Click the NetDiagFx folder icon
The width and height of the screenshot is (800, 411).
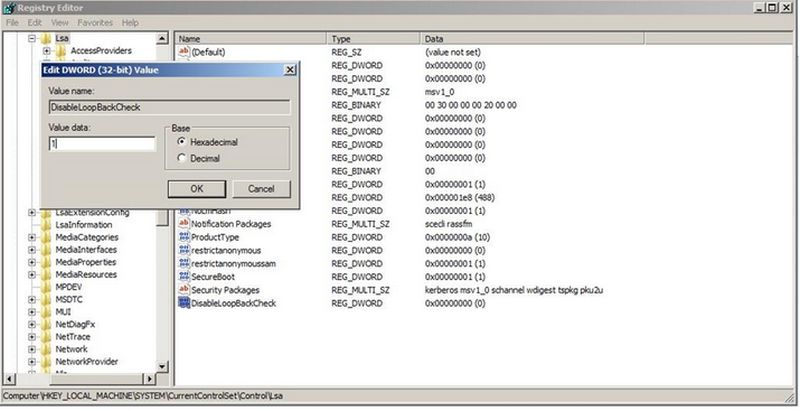(x=46, y=324)
